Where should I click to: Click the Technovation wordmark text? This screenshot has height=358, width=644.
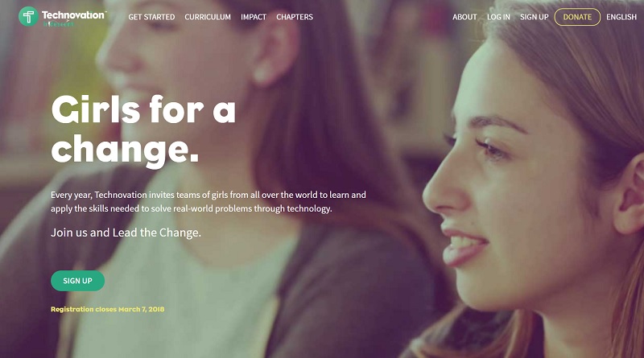point(73,15)
